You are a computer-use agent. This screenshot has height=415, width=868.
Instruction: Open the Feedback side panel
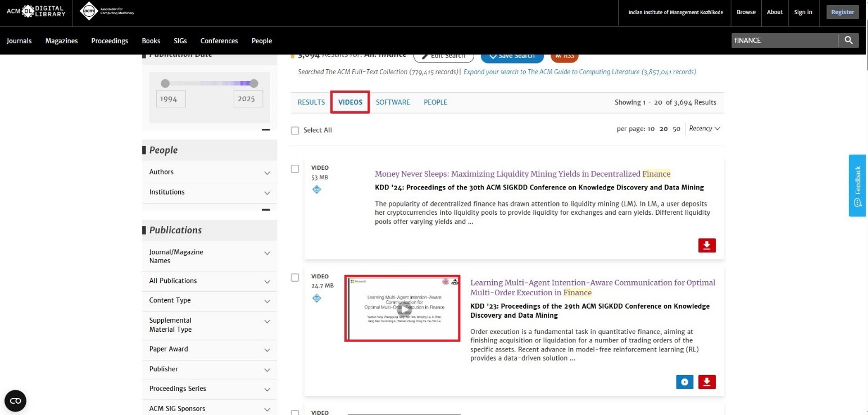[857, 185]
